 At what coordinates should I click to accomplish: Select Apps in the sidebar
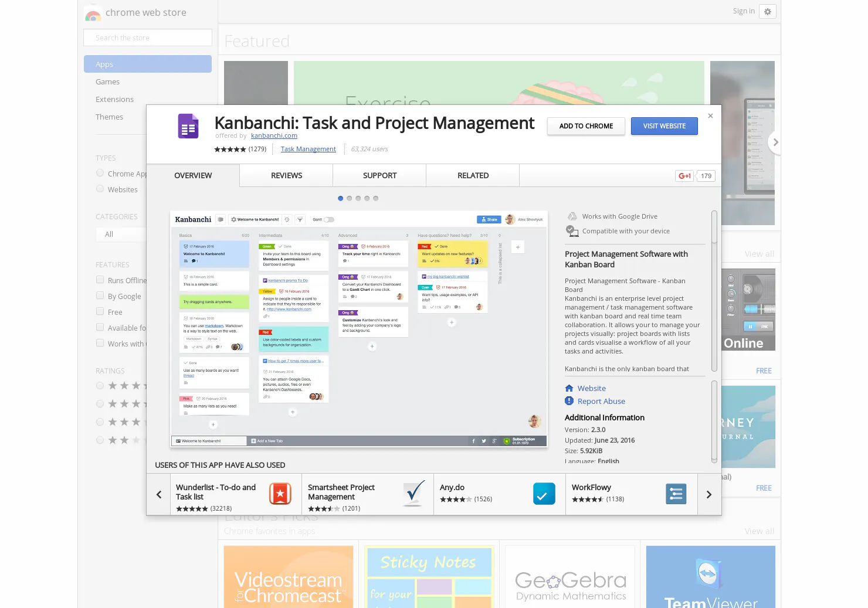(x=148, y=64)
